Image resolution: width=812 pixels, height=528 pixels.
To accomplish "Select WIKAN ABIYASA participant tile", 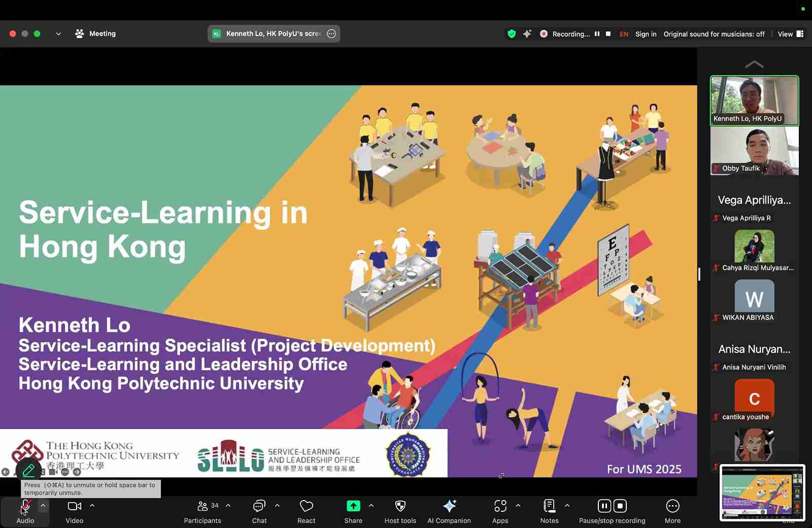I will [755, 300].
